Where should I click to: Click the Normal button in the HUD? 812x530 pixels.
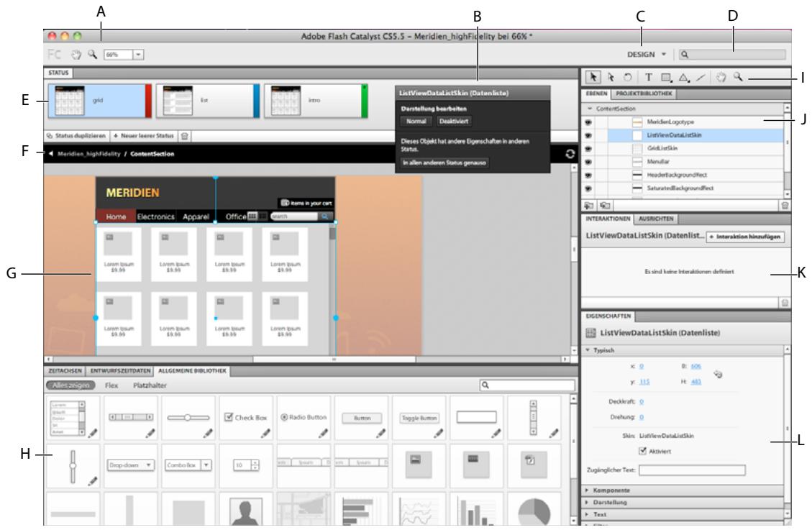click(416, 121)
